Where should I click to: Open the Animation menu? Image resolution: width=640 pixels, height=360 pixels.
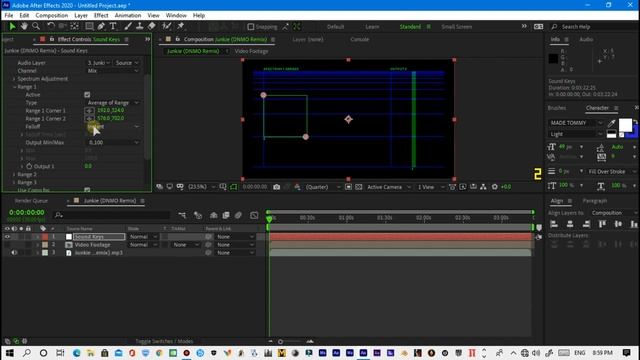[x=128, y=16]
